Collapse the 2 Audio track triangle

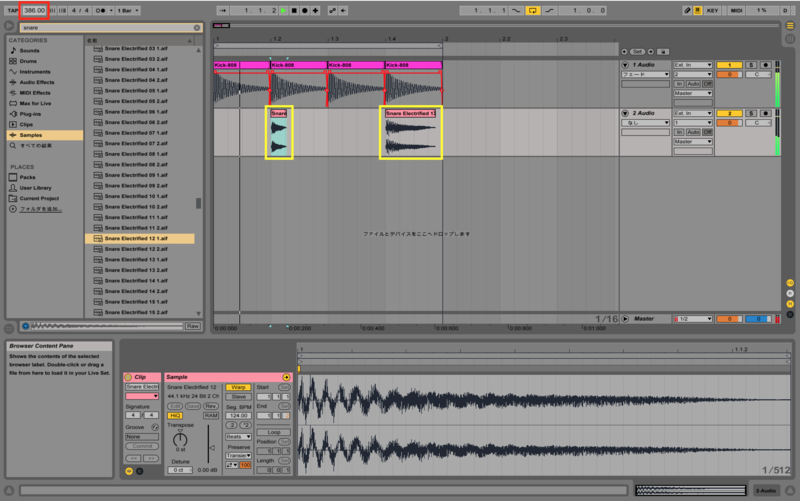625,113
